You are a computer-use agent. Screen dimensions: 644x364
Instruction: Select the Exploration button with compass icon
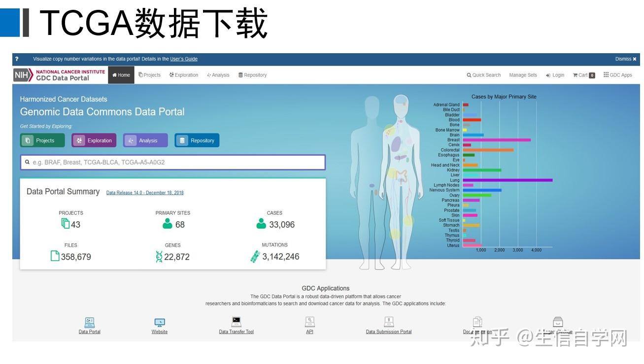coord(94,140)
